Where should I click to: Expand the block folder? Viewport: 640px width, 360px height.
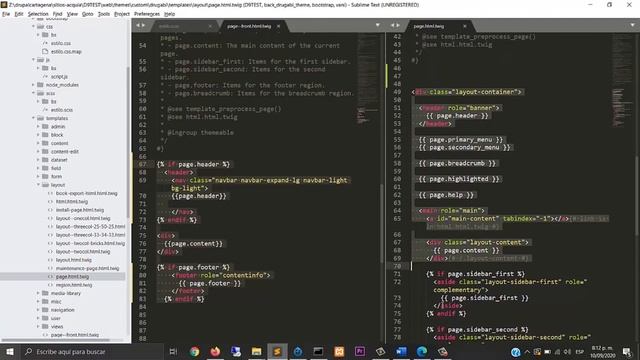38,135
